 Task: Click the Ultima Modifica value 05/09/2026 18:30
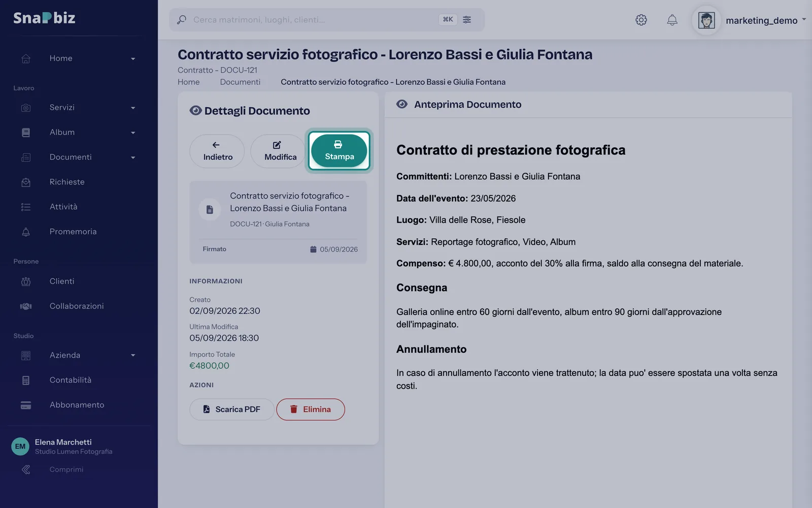224,338
